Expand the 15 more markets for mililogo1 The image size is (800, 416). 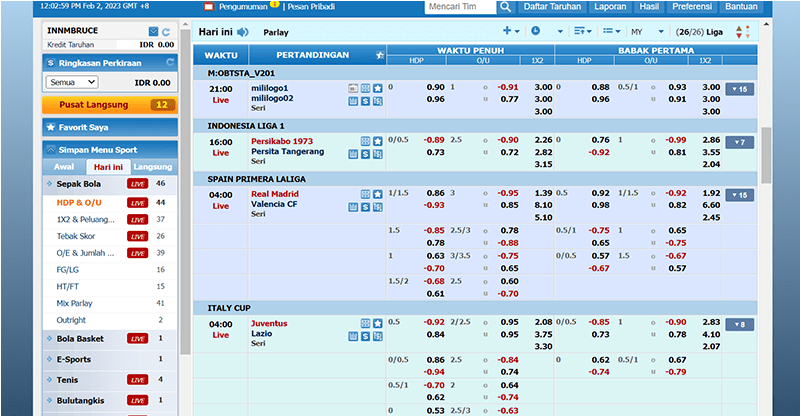coord(739,89)
